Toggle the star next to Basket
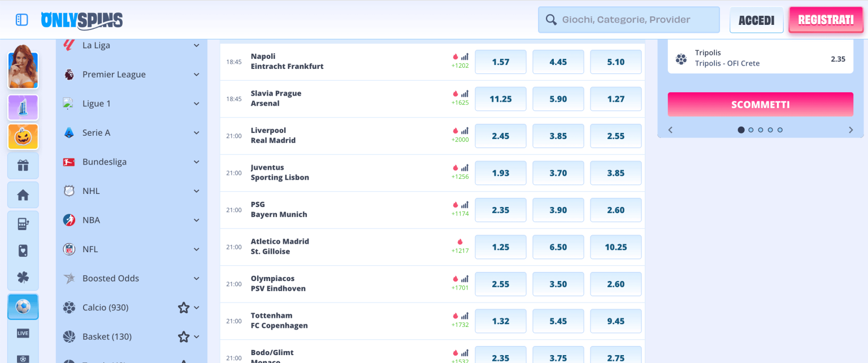Image resolution: width=868 pixels, height=363 pixels. point(183,337)
